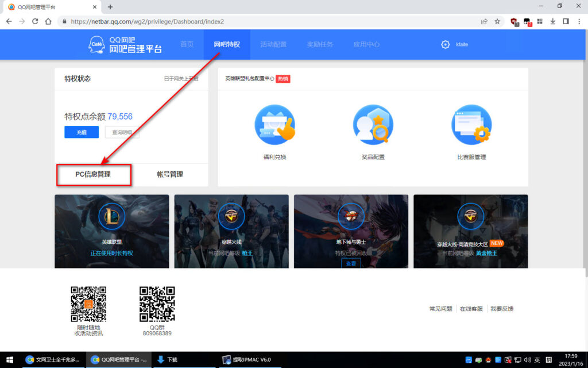Switch to the PC信息管理 tab

94,174
